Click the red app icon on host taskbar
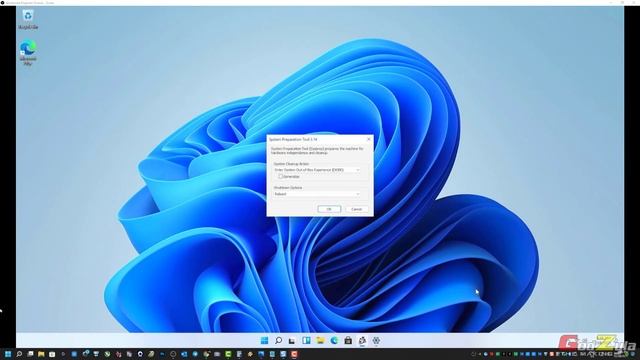 [294, 354]
